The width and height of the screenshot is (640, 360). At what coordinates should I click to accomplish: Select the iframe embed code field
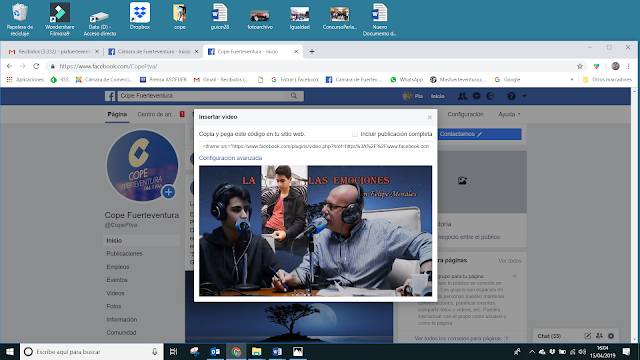[316, 146]
